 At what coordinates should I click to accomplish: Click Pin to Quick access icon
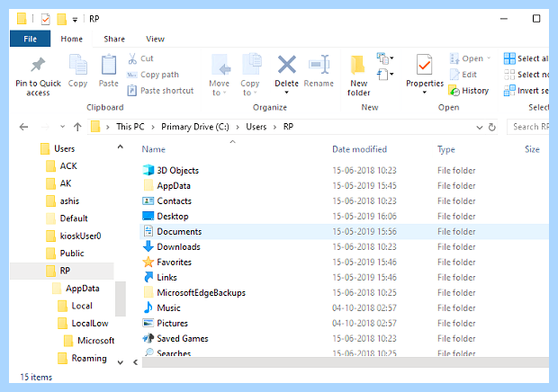pyautogui.click(x=38, y=65)
